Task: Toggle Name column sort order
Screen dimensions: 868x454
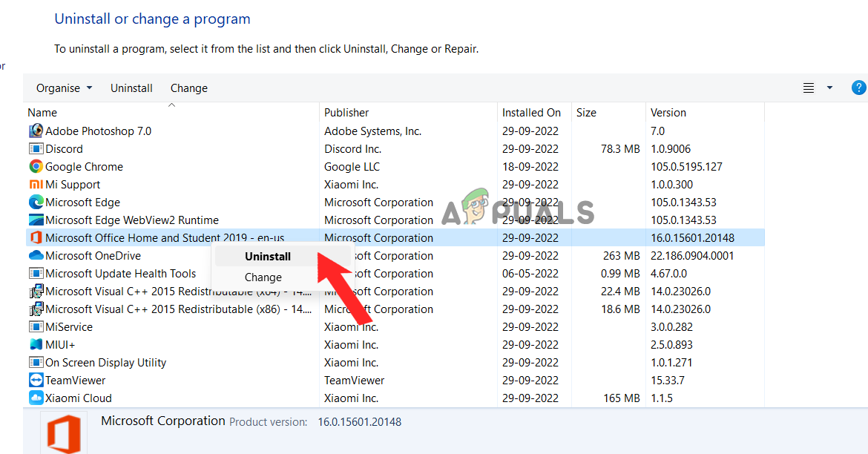Action: pos(42,112)
